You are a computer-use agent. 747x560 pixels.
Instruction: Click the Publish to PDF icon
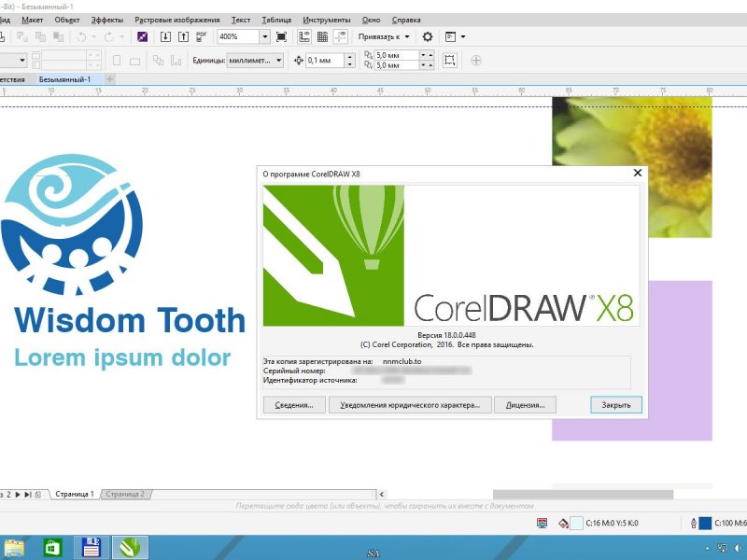(x=202, y=36)
